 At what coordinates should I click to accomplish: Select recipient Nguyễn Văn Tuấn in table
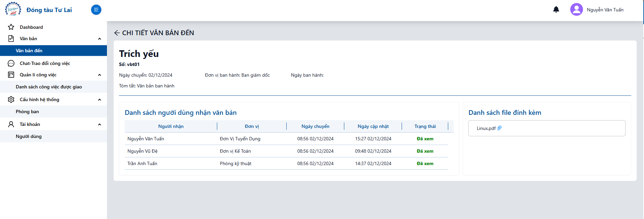(x=146, y=139)
